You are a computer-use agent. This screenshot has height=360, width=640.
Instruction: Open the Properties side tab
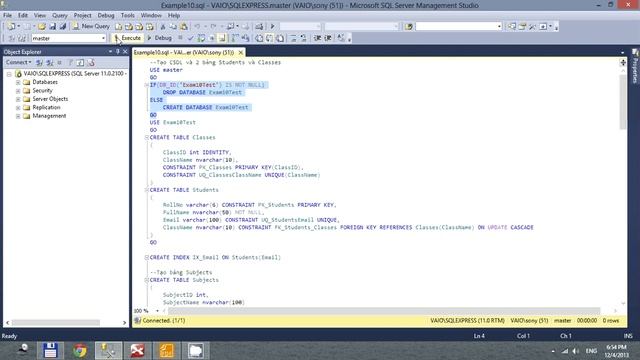635,66
